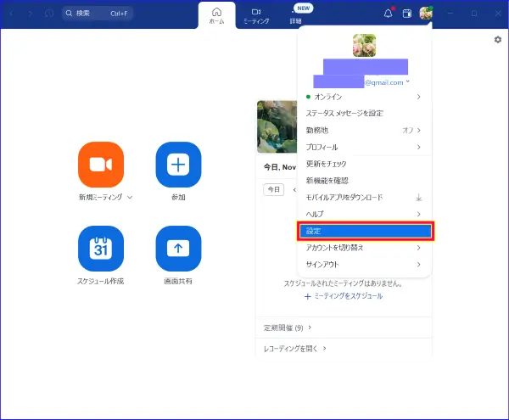Viewport: 509px width, 420px height.
Task: Open the プロフィール submenu
Action: 364,147
